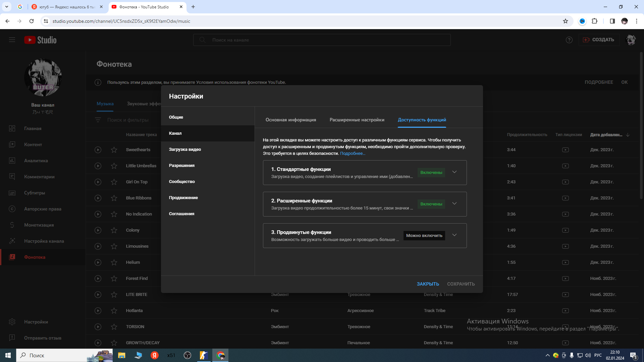Screen dimensions: 644x362
Task: Open volume control in system tray
Action: coord(588,355)
